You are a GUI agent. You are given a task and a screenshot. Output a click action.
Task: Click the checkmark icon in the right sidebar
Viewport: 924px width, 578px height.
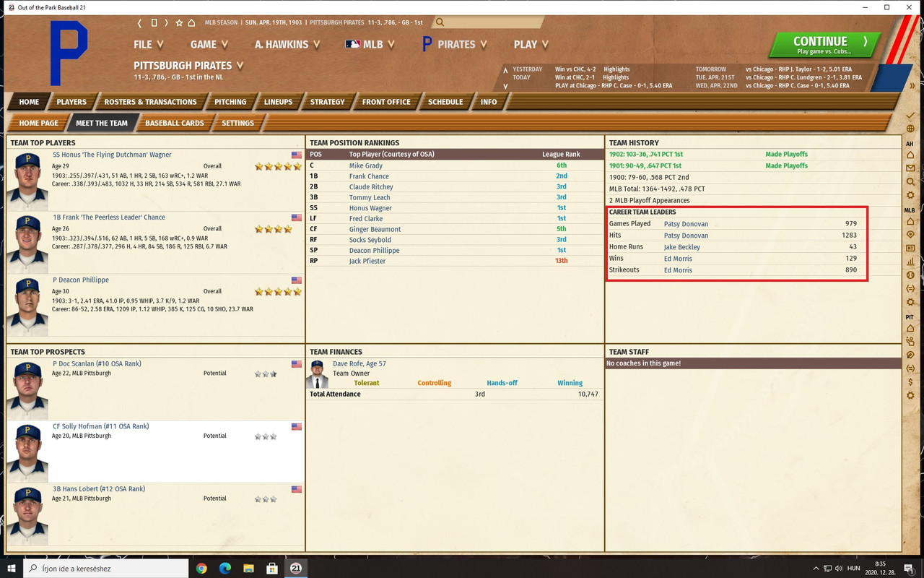[910, 116]
